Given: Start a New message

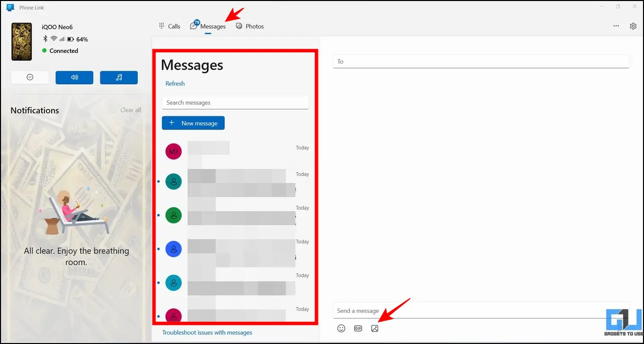Looking at the screenshot, I should pyautogui.click(x=193, y=123).
